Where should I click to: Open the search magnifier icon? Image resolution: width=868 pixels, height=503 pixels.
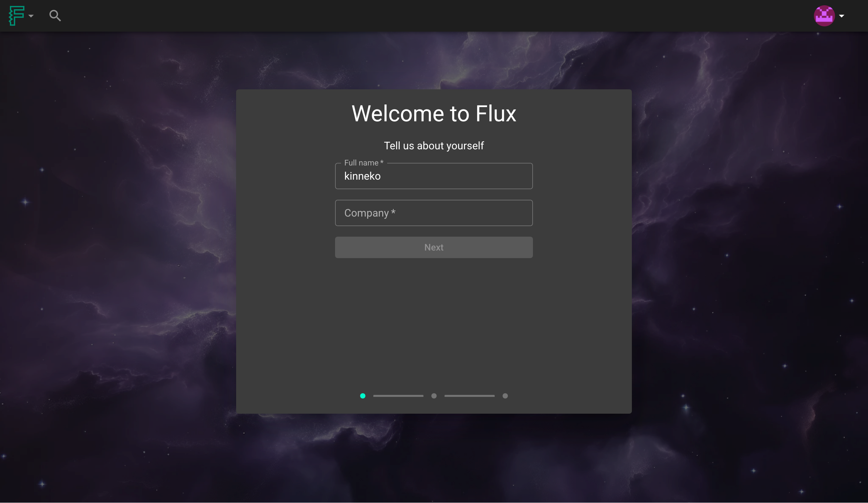click(x=55, y=16)
